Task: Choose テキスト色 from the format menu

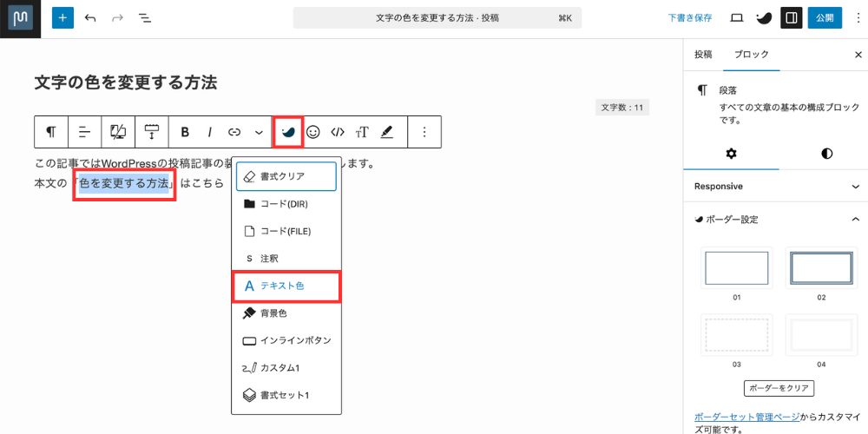Action: (x=286, y=286)
